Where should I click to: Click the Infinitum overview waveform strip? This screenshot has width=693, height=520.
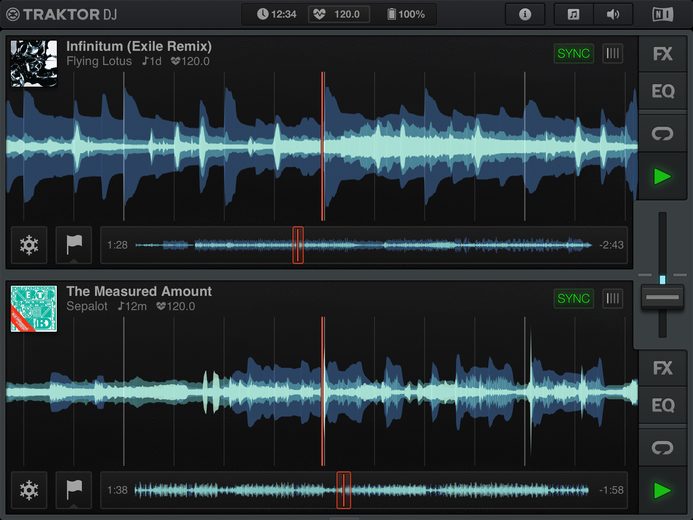click(364, 245)
